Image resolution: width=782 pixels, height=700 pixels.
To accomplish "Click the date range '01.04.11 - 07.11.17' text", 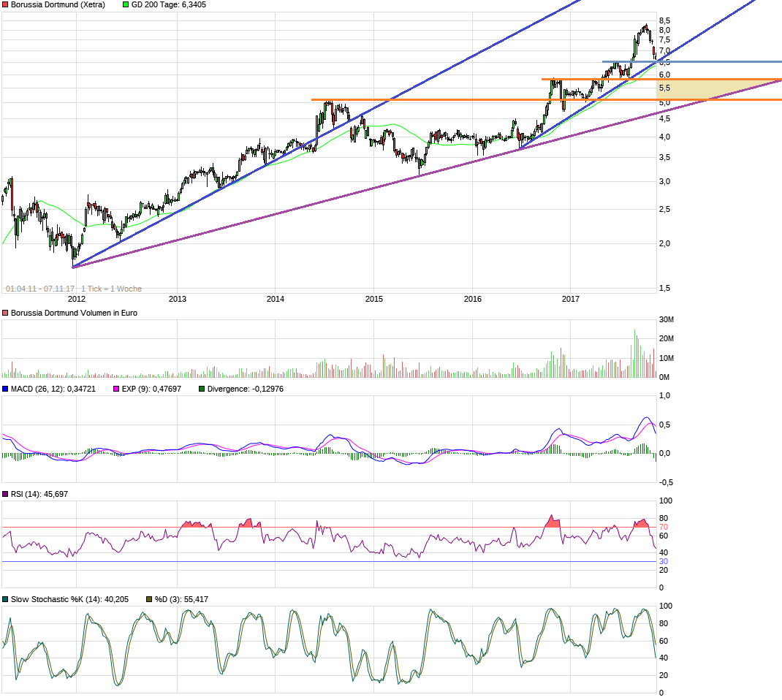I will pos(40,289).
